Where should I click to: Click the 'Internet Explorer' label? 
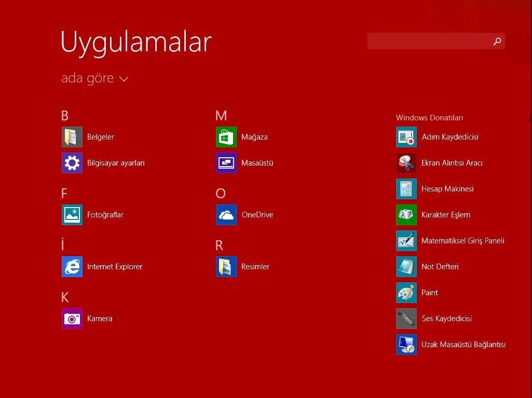tap(115, 267)
